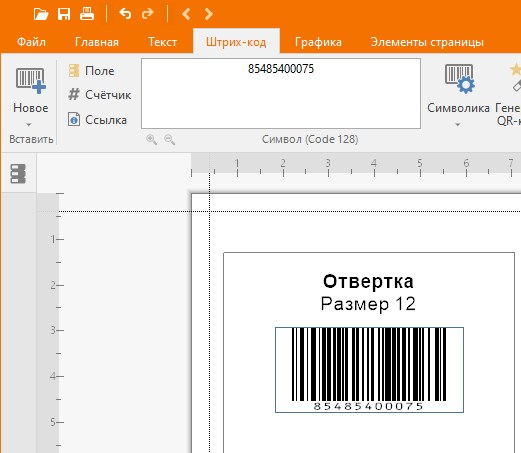This screenshot has height=453, width=521.
Task: Select the Штрих-код tab
Action: 236,42
